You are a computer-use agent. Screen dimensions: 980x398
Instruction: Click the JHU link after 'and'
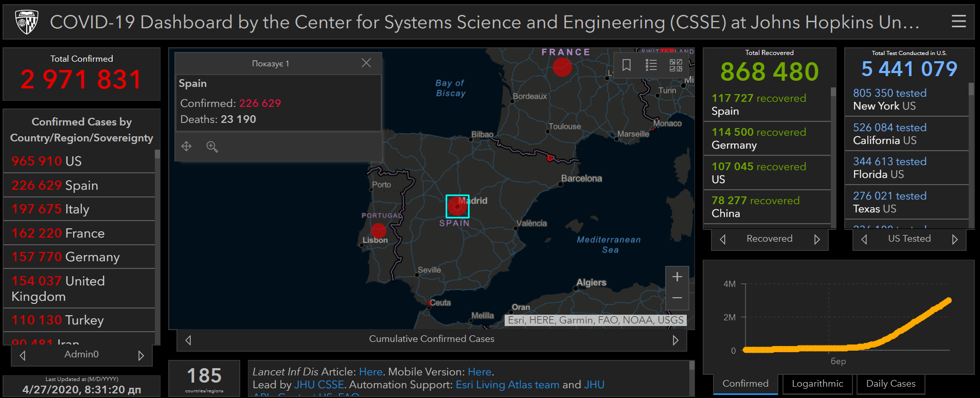[x=594, y=385]
